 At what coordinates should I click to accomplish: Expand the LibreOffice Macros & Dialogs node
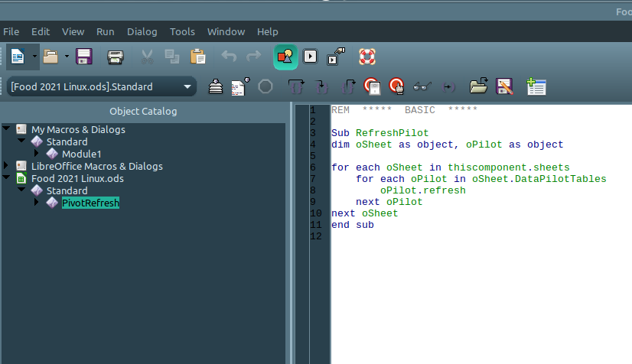[7, 166]
